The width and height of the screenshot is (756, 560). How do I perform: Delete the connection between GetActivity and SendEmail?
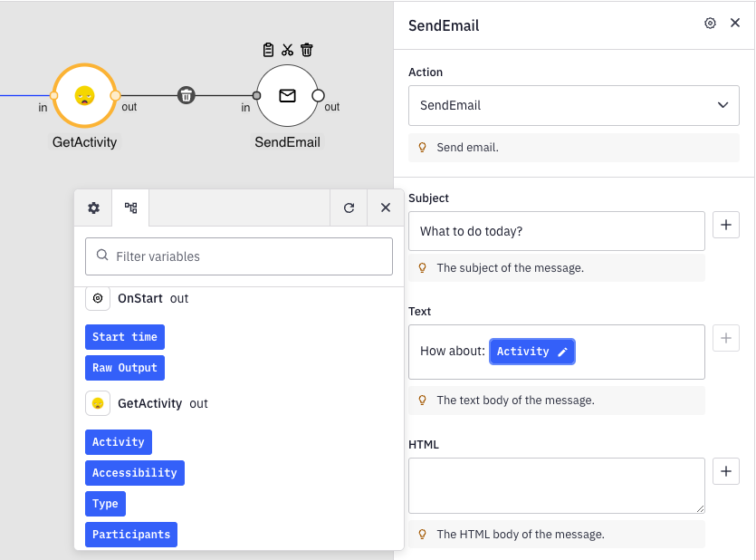(x=186, y=95)
